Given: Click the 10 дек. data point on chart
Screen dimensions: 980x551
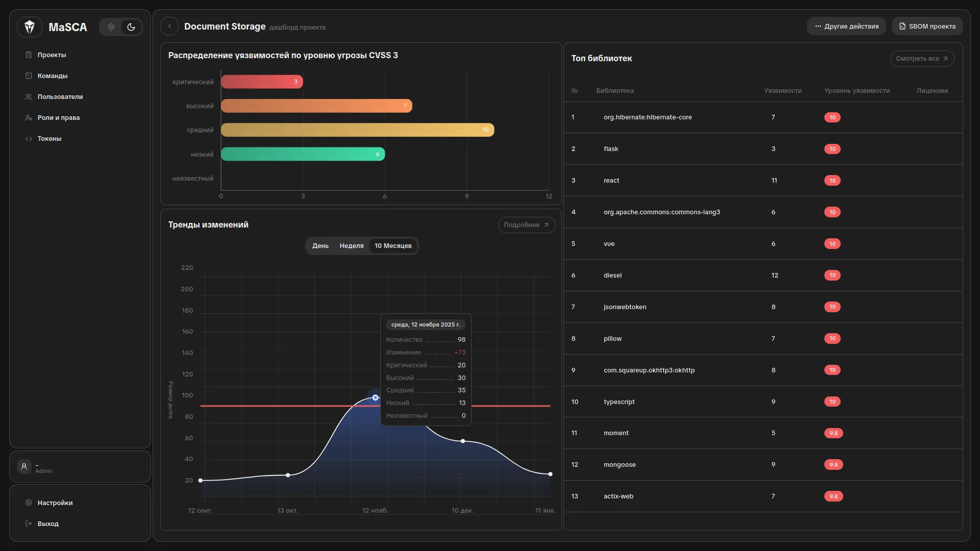Looking at the screenshot, I should tap(463, 441).
